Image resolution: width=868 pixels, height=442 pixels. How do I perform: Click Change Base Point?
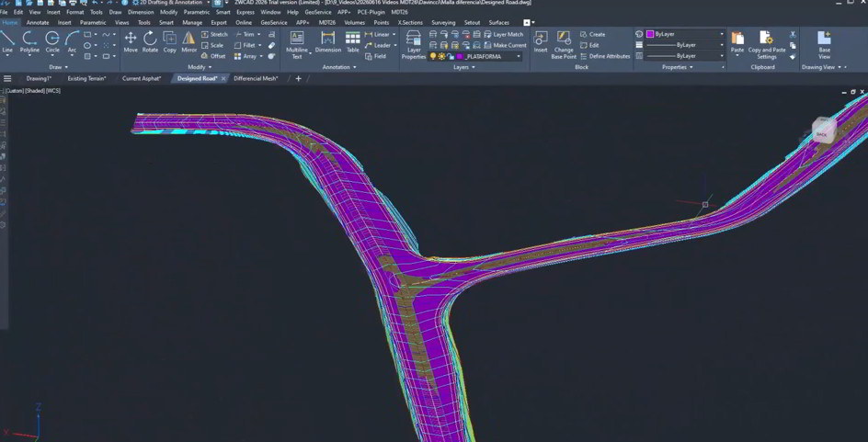564,45
